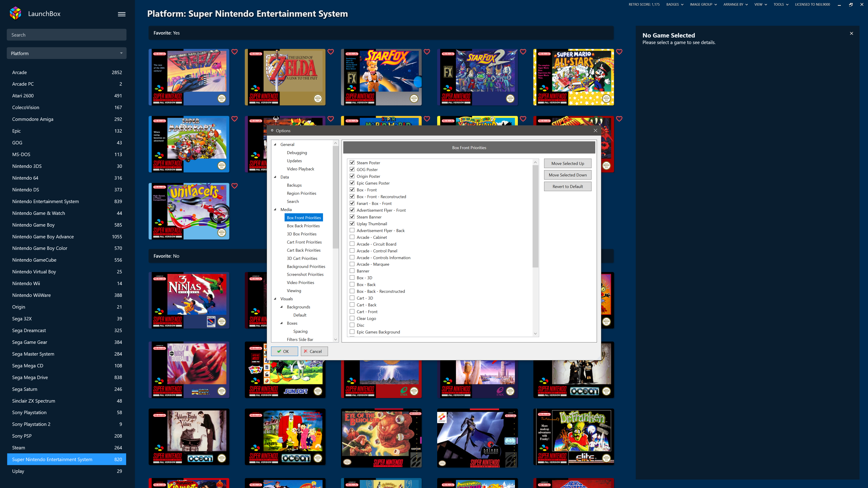Collapse the General tree node
Screen dimensions: 868x488
click(275, 145)
